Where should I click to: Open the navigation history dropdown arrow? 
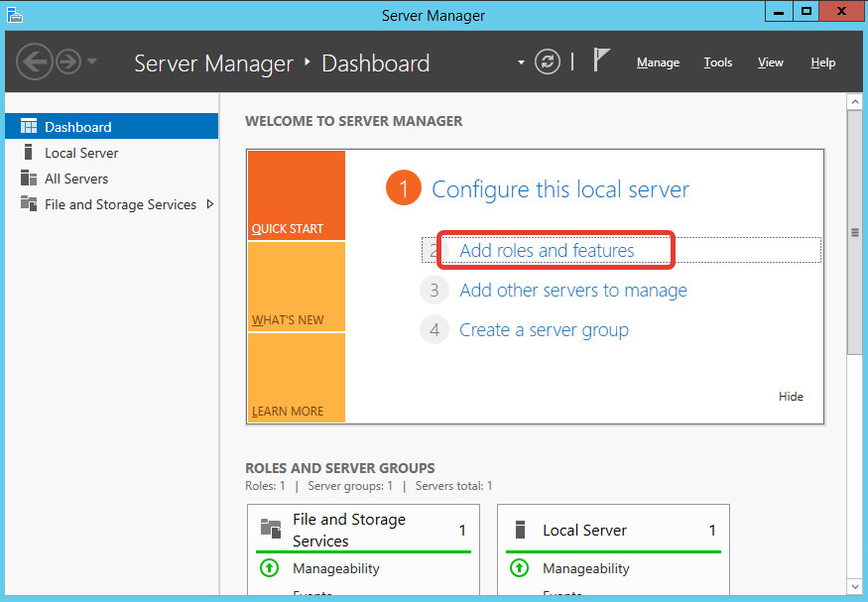tap(92, 61)
